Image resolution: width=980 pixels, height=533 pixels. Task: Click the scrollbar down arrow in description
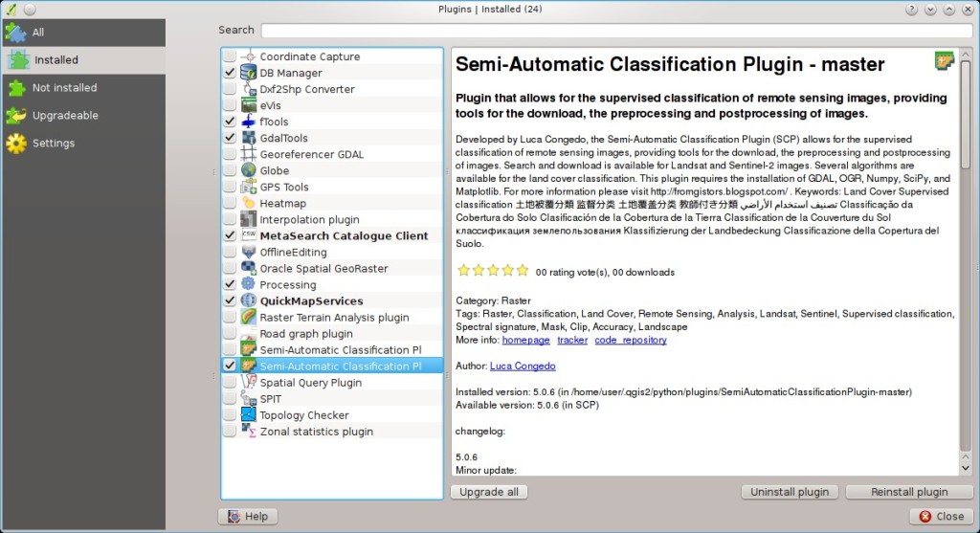[965, 468]
